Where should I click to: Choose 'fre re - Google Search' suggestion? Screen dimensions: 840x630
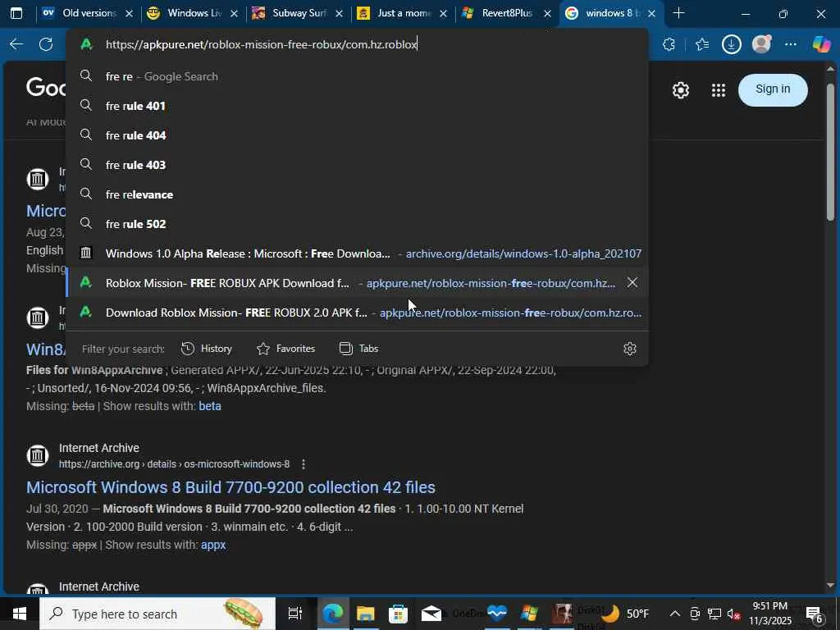[357, 76]
